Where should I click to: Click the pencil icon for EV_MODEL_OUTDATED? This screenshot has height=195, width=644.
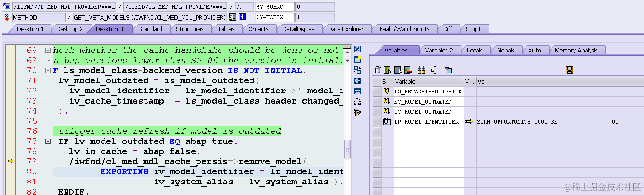[386, 102]
